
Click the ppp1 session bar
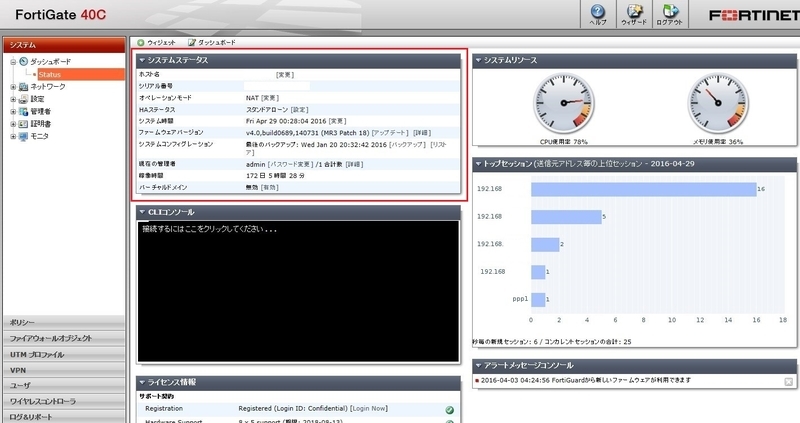[x=538, y=300]
